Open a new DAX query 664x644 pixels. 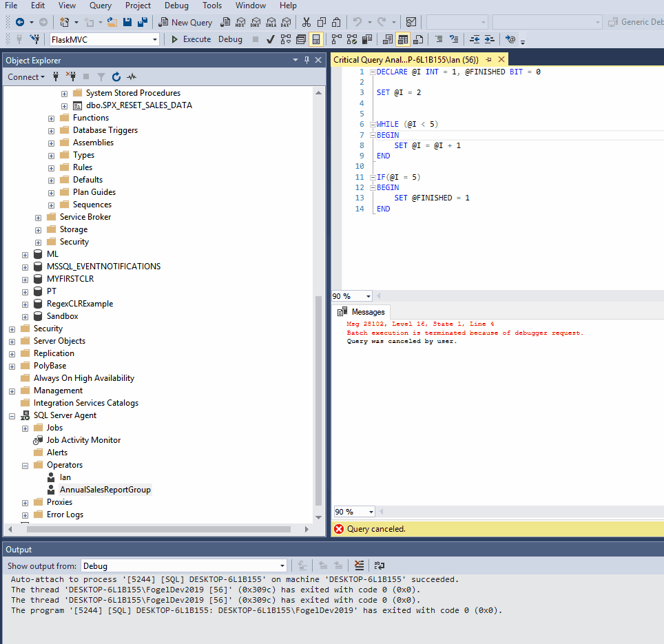pyautogui.click(x=287, y=22)
